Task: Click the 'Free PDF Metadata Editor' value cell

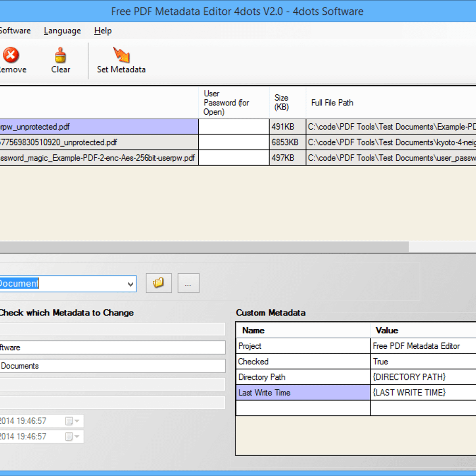Action: coord(423,346)
